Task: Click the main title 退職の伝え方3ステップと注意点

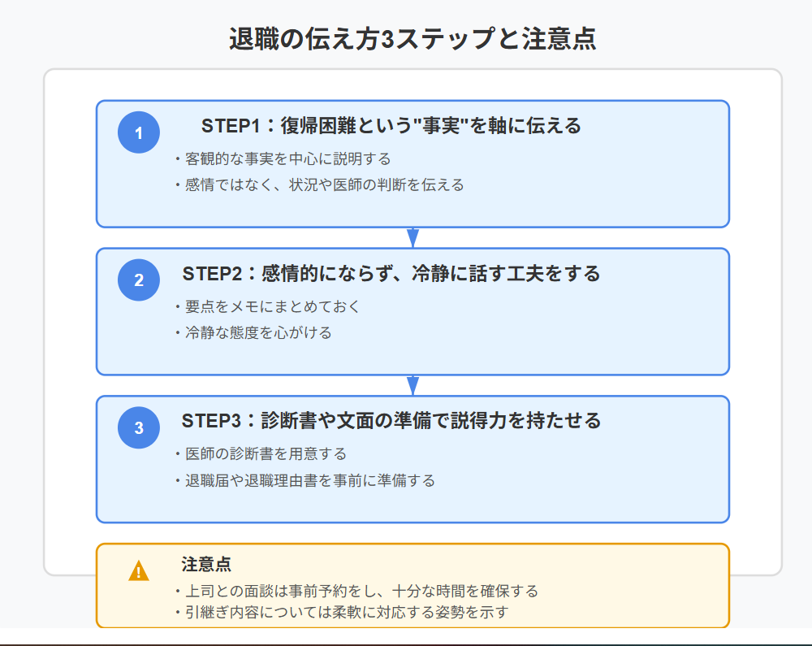Action: point(412,39)
